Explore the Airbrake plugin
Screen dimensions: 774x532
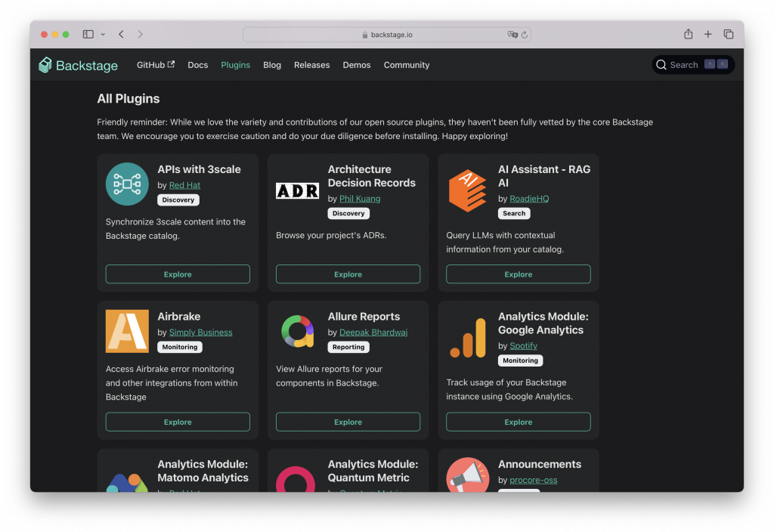pos(178,422)
